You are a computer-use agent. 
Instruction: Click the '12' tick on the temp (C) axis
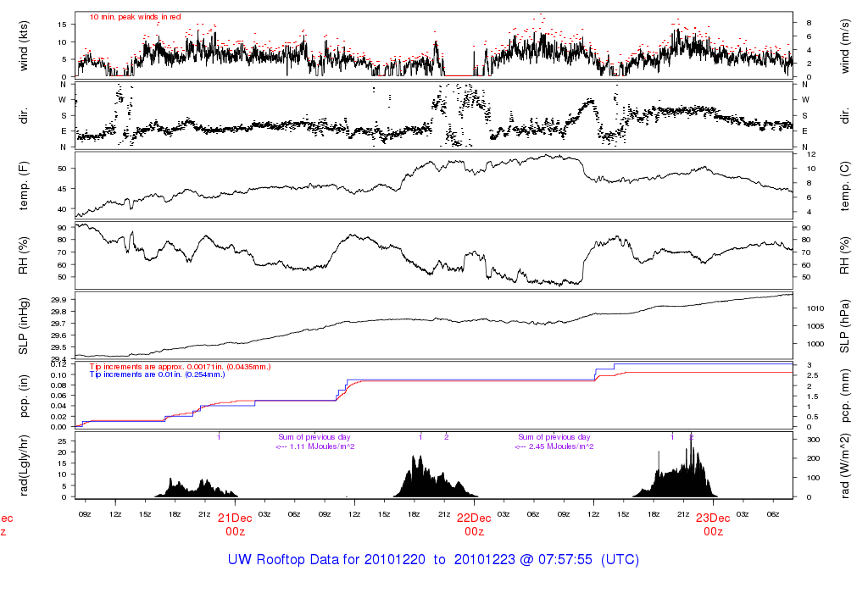click(x=811, y=154)
